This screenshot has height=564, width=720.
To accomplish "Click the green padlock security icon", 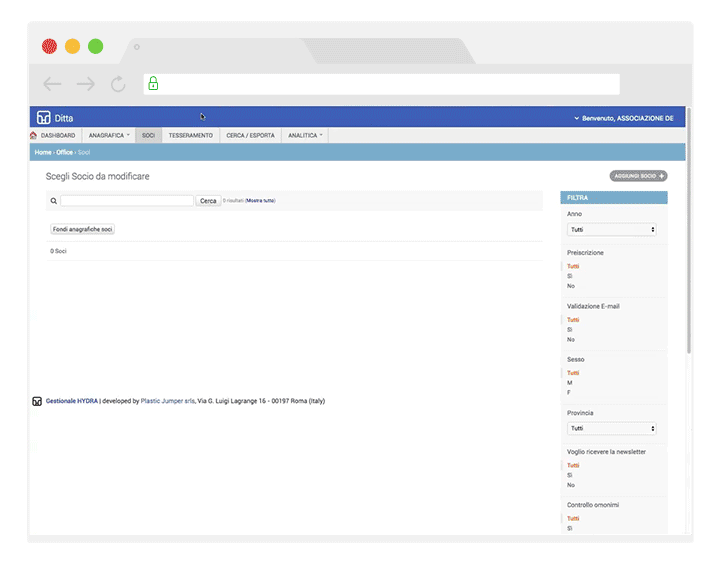I will [153, 85].
